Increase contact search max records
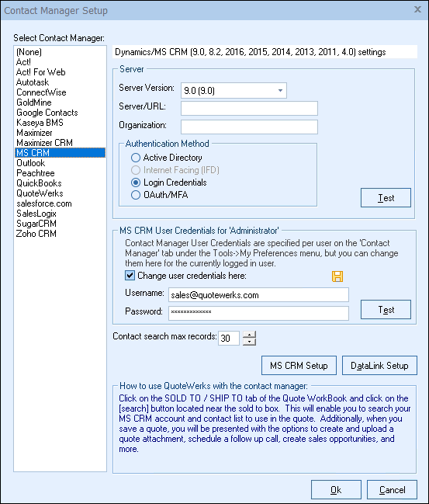The height and width of the screenshot is (504, 429). coord(250,334)
